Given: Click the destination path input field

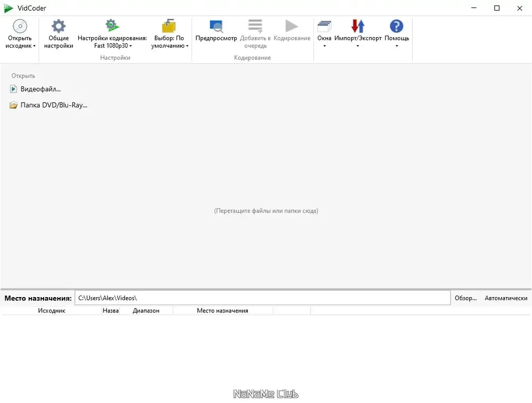Looking at the screenshot, I should [263, 298].
